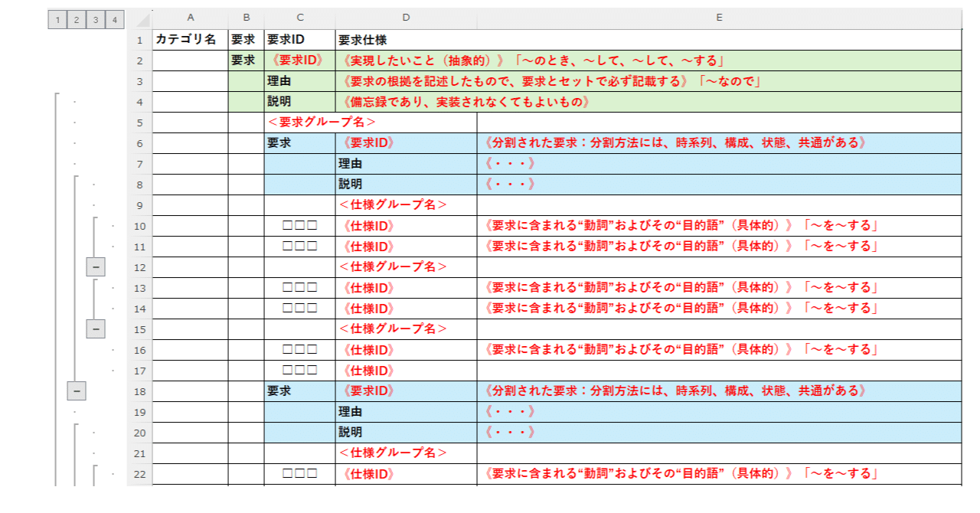
Task: Select row 9 header
Action: pyautogui.click(x=139, y=205)
